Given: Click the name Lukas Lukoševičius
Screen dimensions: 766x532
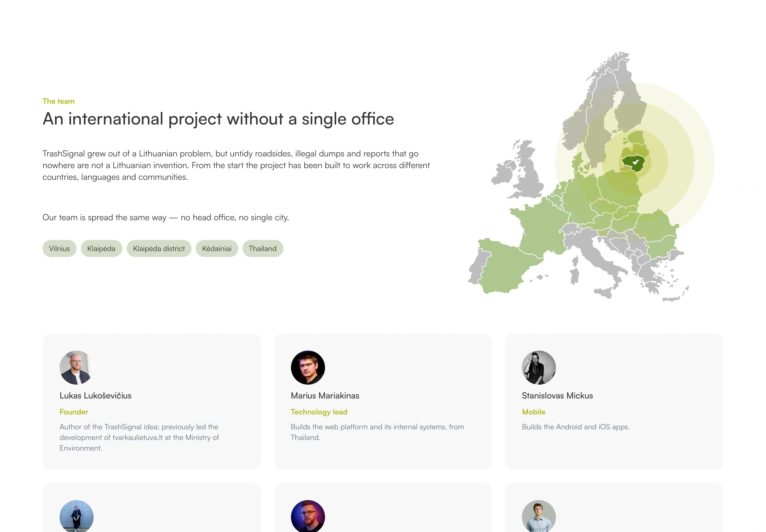Looking at the screenshot, I should [x=95, y=396].
